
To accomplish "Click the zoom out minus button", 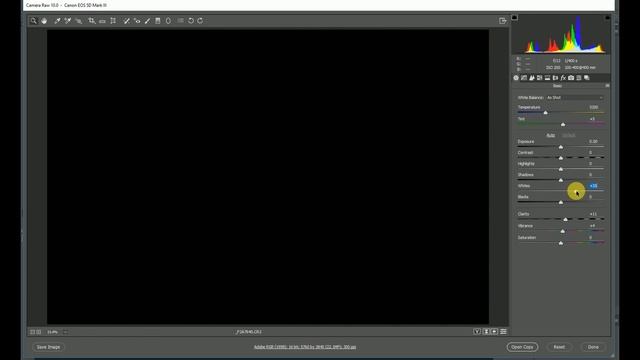I will point(32,332).
